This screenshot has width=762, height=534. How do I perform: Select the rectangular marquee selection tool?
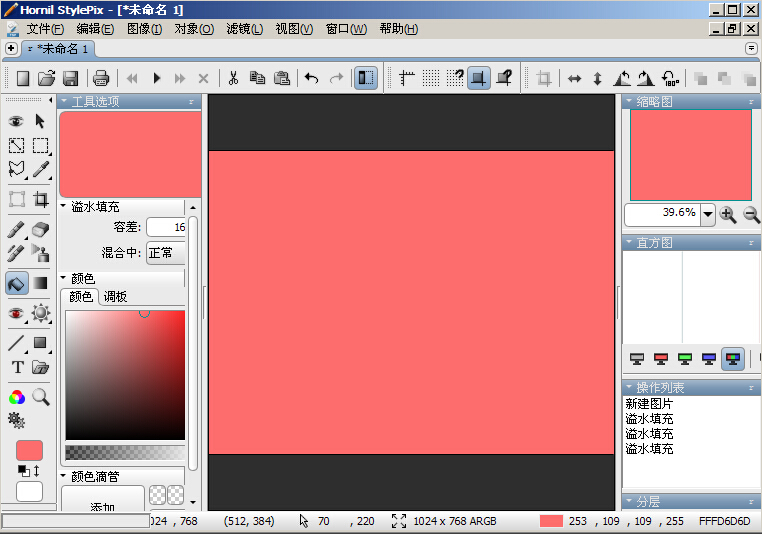coord(40,145)
